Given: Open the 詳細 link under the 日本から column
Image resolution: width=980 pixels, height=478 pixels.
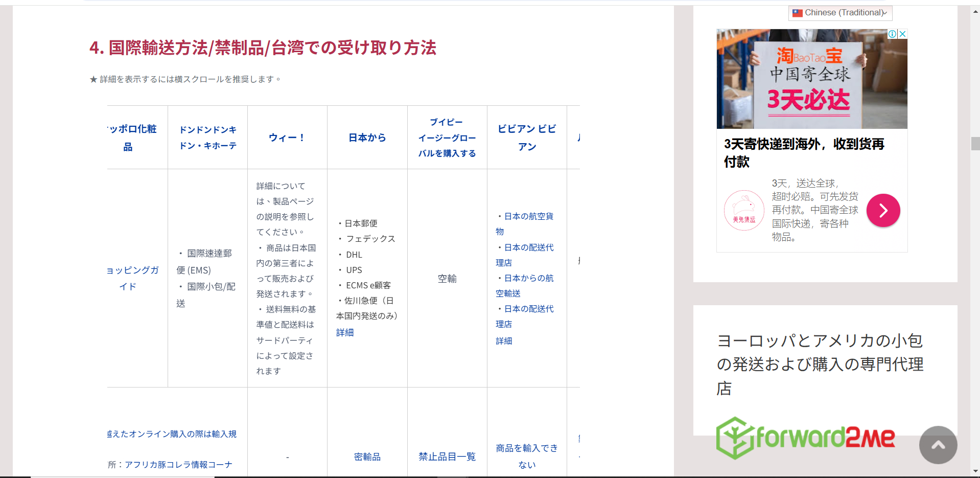Looking at the screenshot, I should (345, 332).
